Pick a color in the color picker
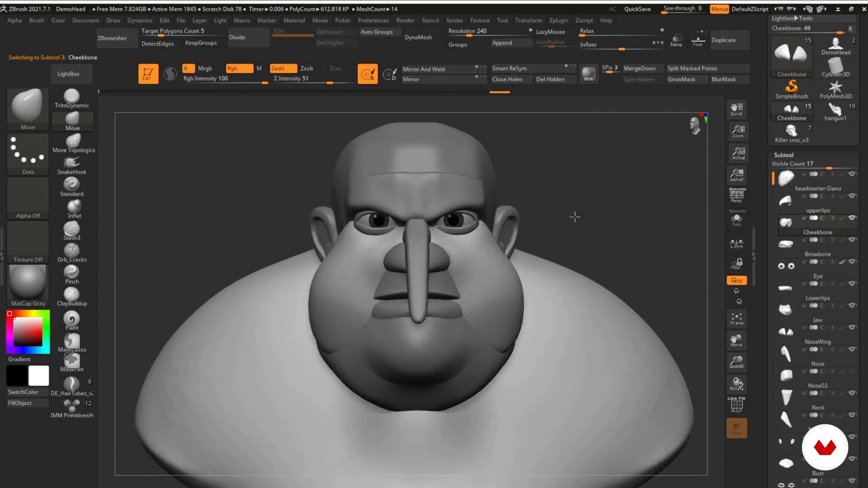Viewport: 868px width, 488px height. 28,332
